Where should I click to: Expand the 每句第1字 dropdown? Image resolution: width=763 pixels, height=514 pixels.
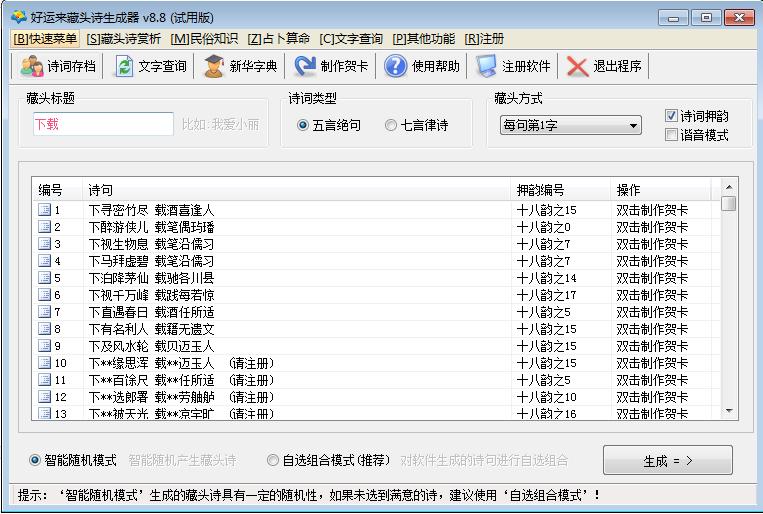(634, 126)
